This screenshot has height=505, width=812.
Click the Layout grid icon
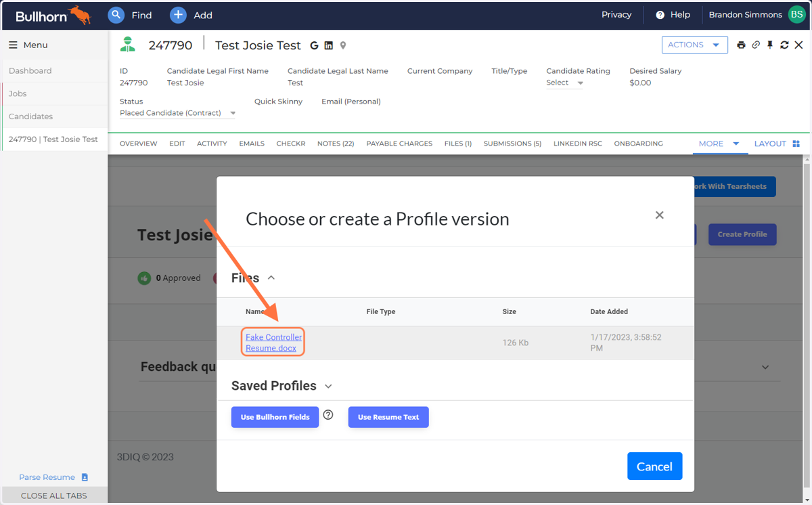pyautogui.click(x=796, y=144)
